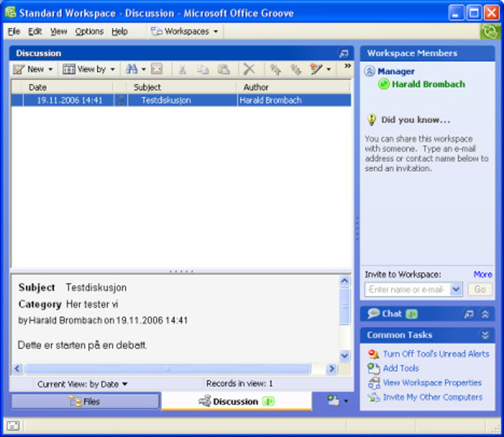Click the status bar message icon bottom left

[13, 426]
